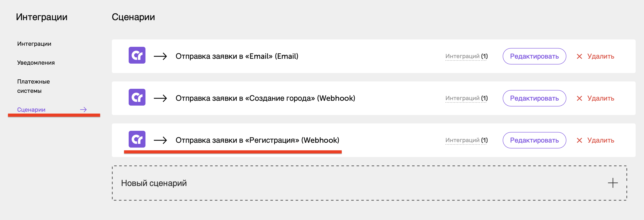Click the plus icon in Новый сценарий
644x220 pixels.
point(613,183)
